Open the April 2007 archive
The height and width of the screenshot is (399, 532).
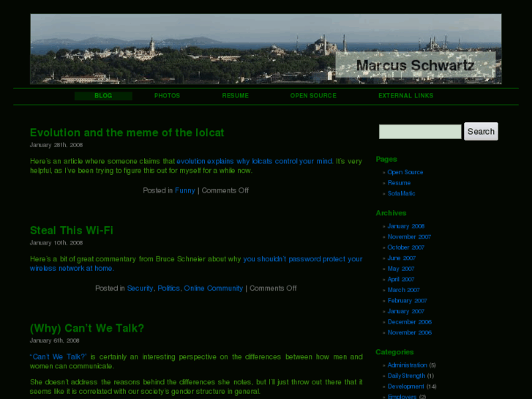tap(401, 279)
